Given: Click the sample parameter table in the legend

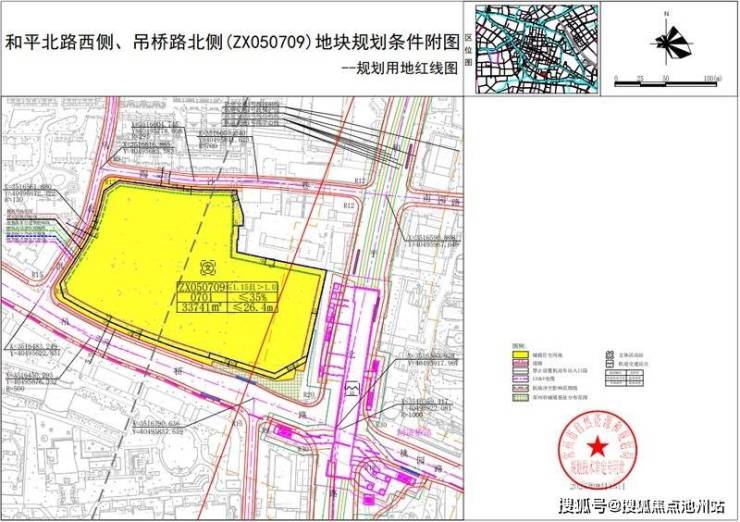Looking at the screenshot, I should tap(624, 379).
